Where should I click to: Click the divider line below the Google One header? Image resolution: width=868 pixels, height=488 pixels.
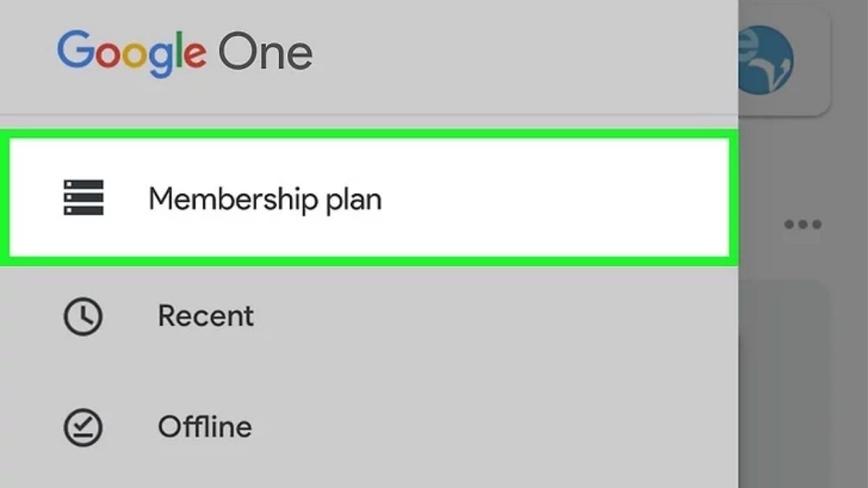[369, 114]
